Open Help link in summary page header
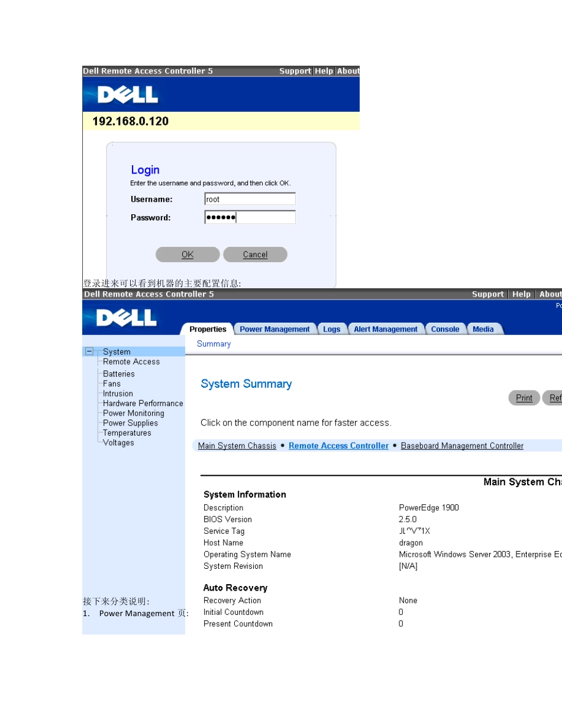 click(x=521, y=294)
